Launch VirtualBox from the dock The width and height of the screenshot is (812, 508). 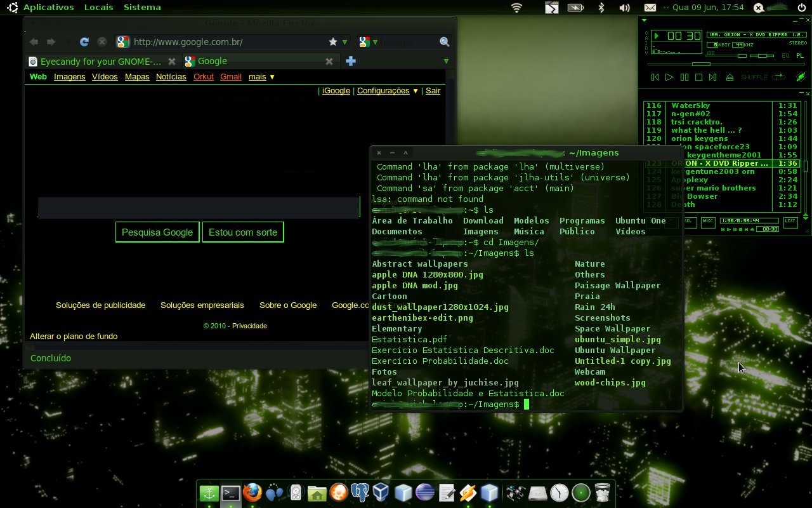pos(381,493)
